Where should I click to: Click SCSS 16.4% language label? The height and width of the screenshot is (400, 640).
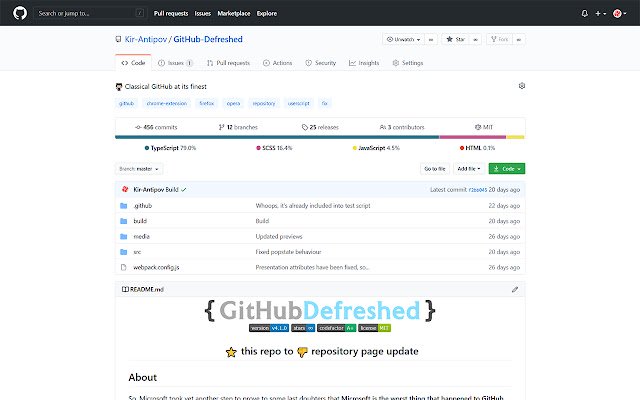coord(274,148)
